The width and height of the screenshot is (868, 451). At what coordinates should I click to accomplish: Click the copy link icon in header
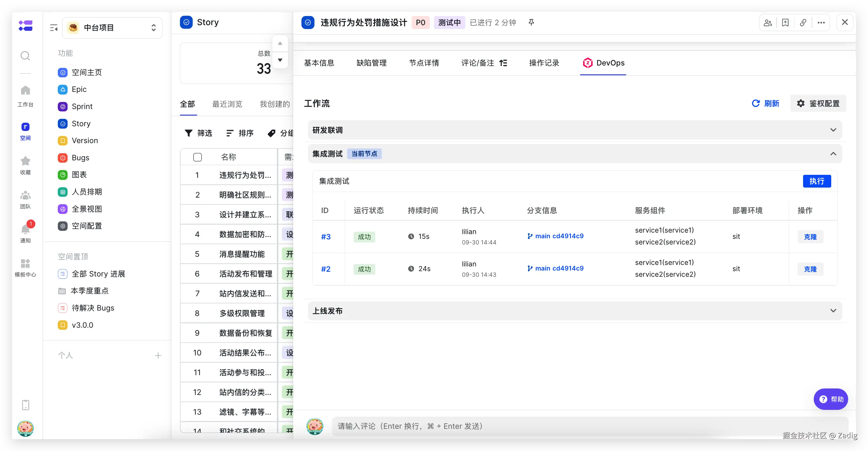tap(803, 23)
